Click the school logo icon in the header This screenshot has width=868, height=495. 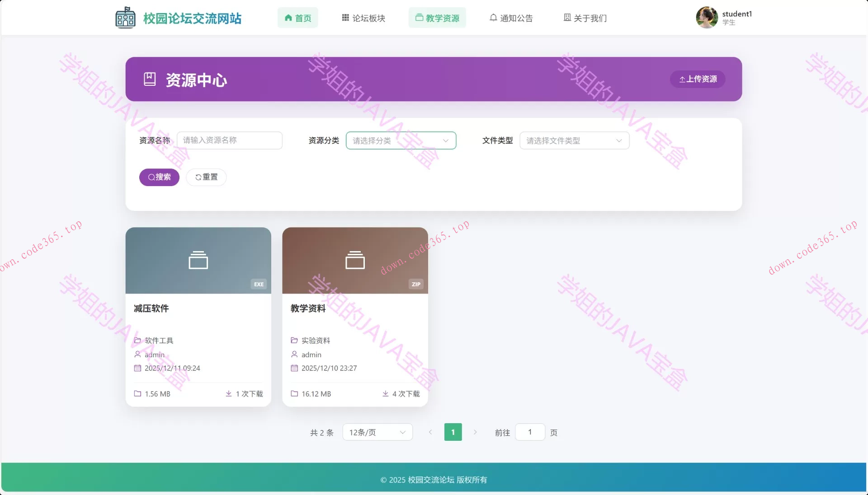pos(125,17)
